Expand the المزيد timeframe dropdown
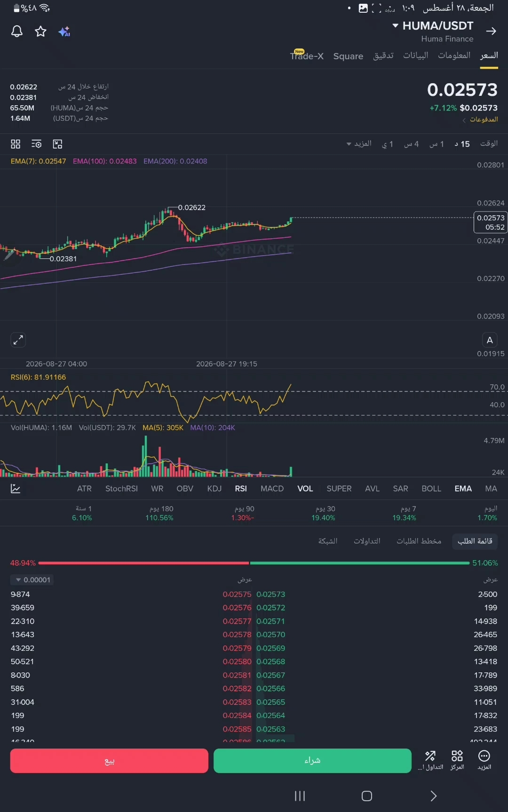The width and height of the screenshot is (508, 812). coord(359,144)
